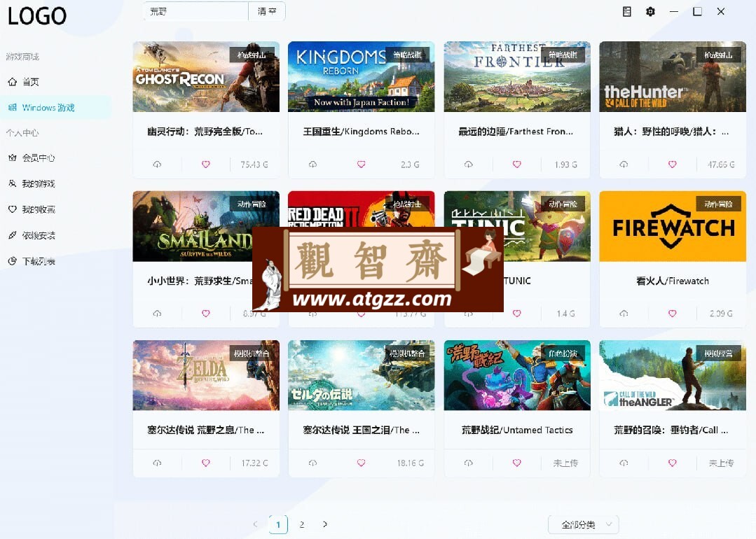
Task: Click 未上传 status on Untamed Tactics card
Action: pyautogui.click(x=565, y=463)
